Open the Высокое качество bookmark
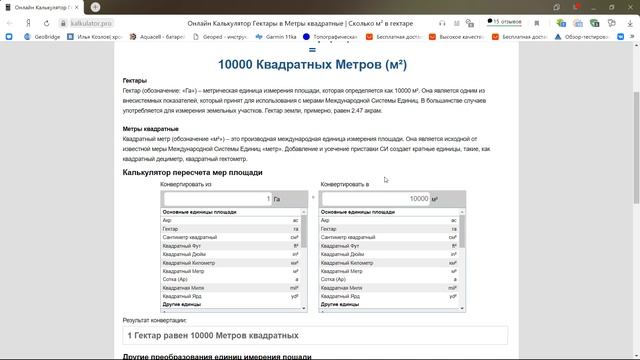Image resolution: width=640 pixels, height=360 pixels. tap(456, 37)
